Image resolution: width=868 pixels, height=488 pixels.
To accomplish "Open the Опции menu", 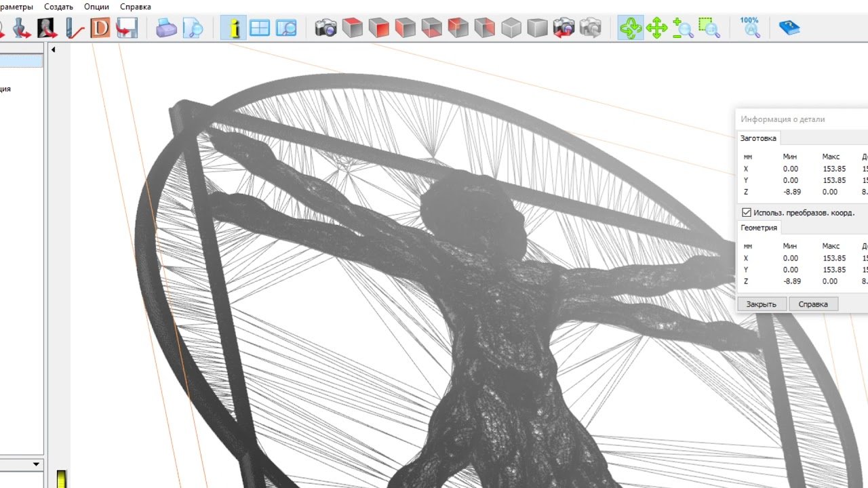I will point(96,7).
